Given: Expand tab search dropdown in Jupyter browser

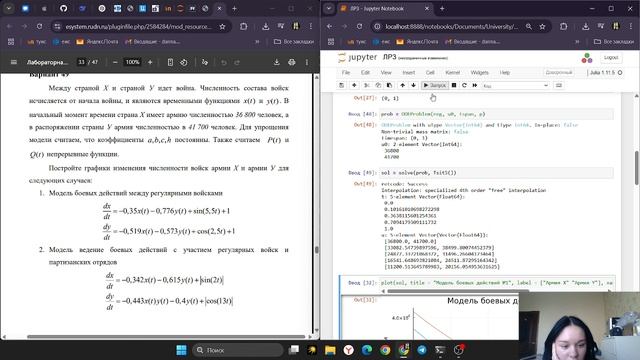Looking at the screenshot, I should (x=329, y=8).
